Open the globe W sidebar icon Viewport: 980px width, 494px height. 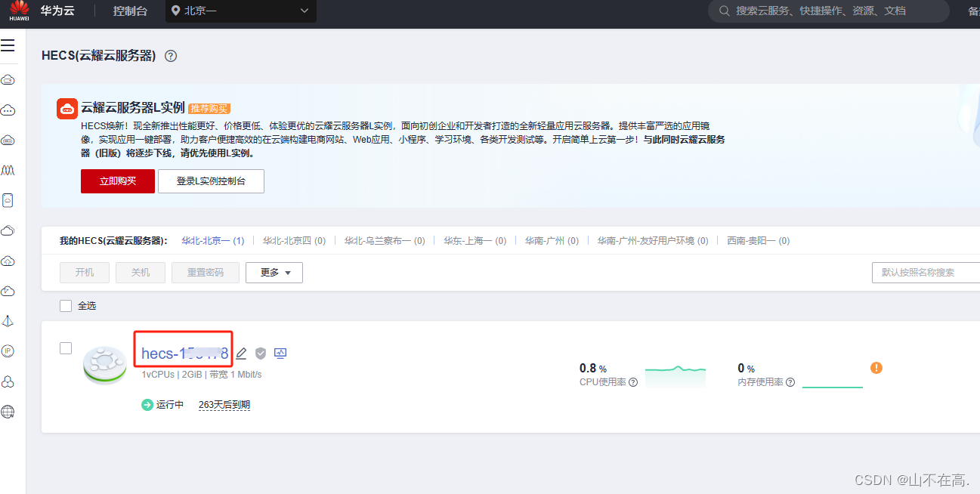(8, 412)
